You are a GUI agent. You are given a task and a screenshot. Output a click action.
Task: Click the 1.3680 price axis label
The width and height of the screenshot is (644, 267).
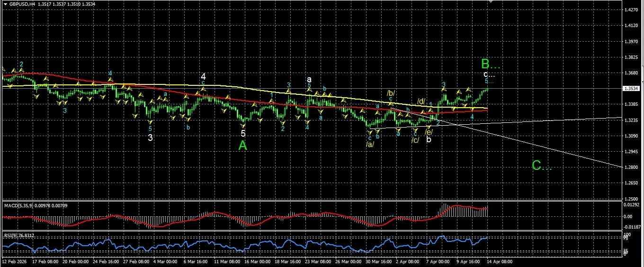(x=630, y=73)
